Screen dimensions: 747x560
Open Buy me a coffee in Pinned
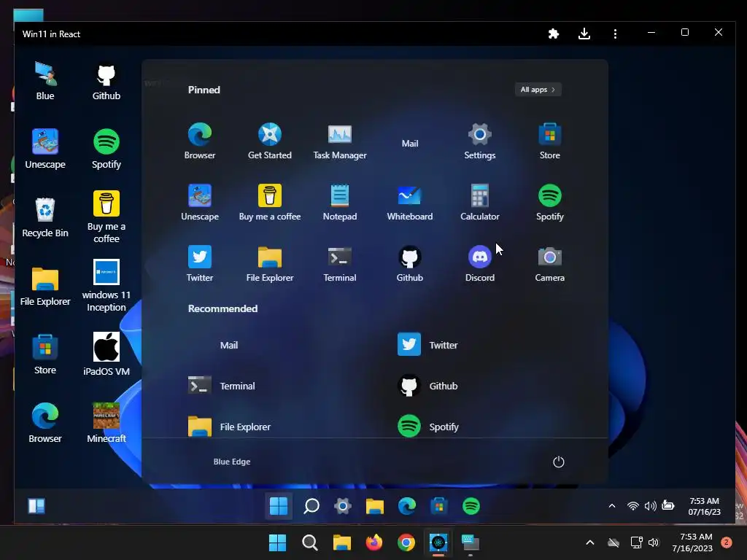[270, 203]
